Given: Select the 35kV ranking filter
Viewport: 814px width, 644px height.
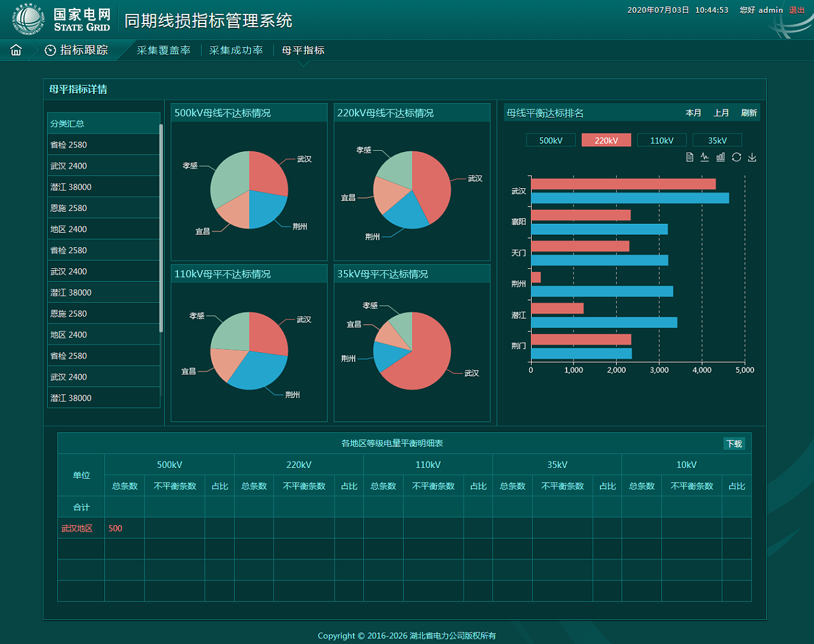Looking at the screenshot, I should (717, 140).
